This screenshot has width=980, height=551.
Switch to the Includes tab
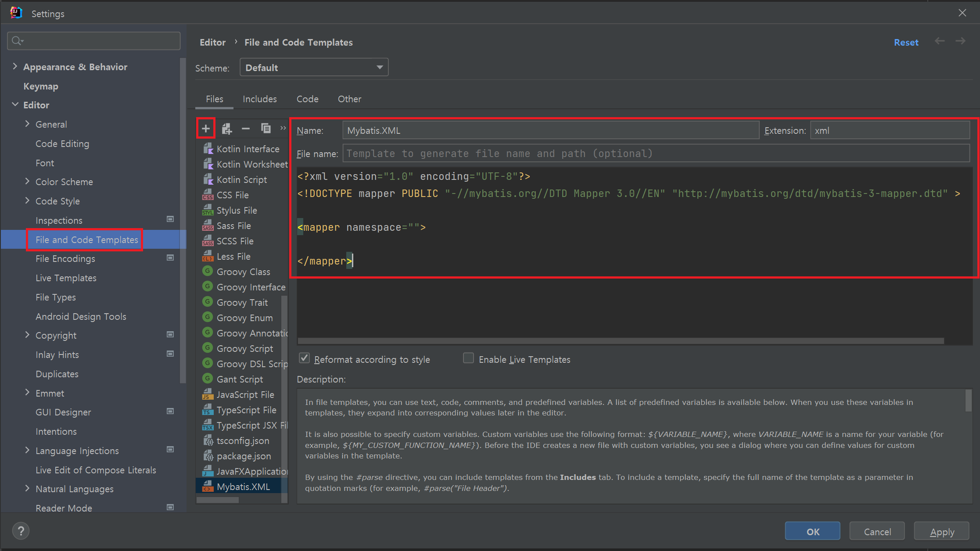pos(259,99)
